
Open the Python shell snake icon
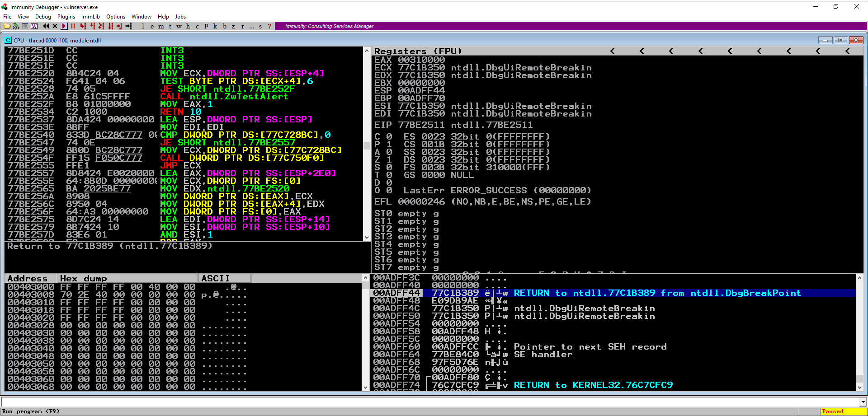pos(16,26)
